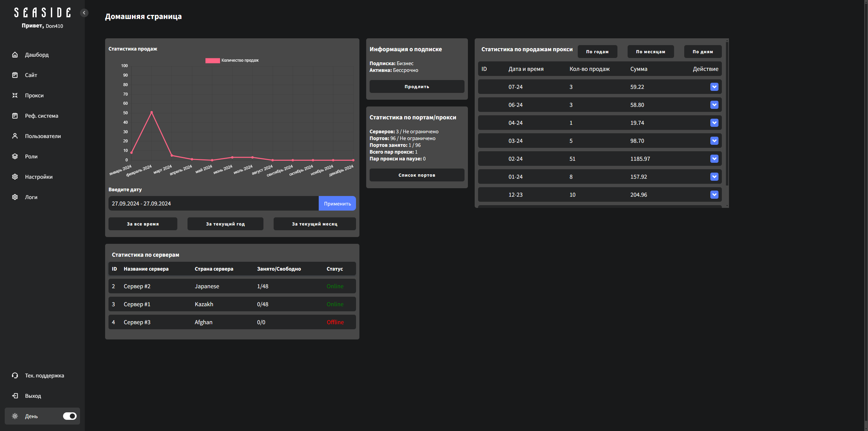
Task: Switch to По дням view
Action: [703, 52]
